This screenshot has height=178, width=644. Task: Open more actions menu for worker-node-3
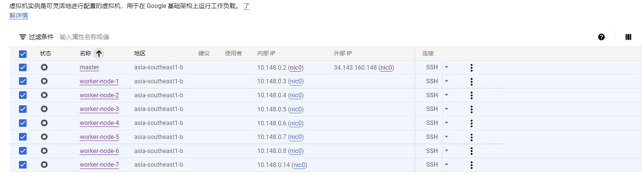pyautogui.click(x=471, y=109)
